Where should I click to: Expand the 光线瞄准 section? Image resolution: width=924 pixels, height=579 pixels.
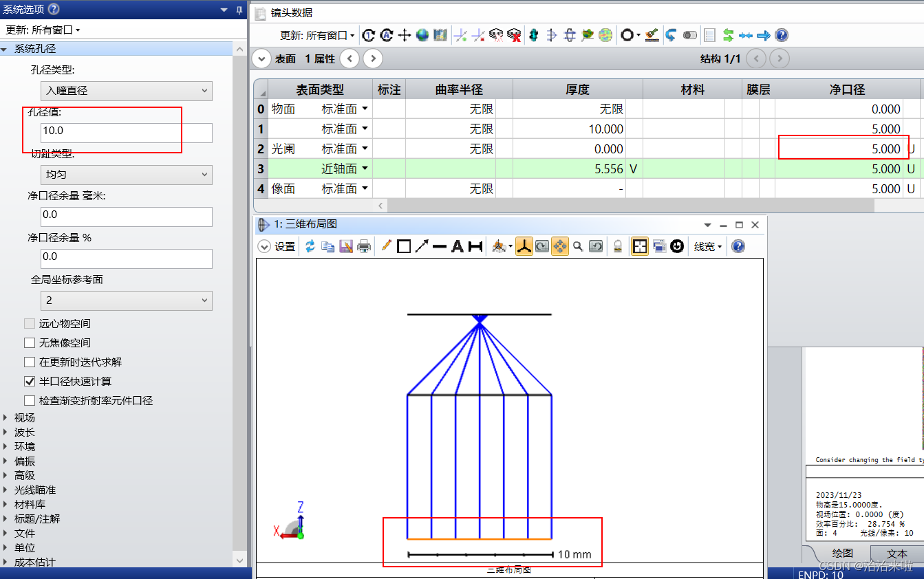point(6,490)
